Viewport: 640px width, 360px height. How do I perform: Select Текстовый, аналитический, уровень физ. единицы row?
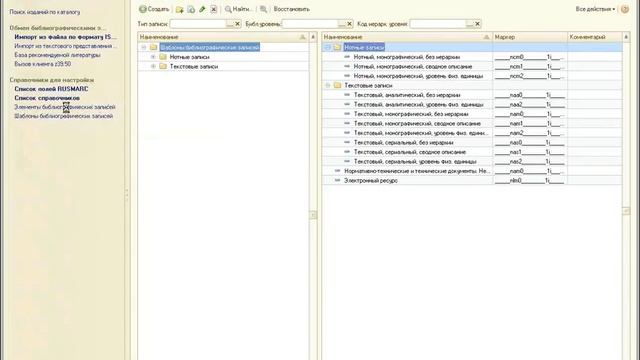point(472,104)
